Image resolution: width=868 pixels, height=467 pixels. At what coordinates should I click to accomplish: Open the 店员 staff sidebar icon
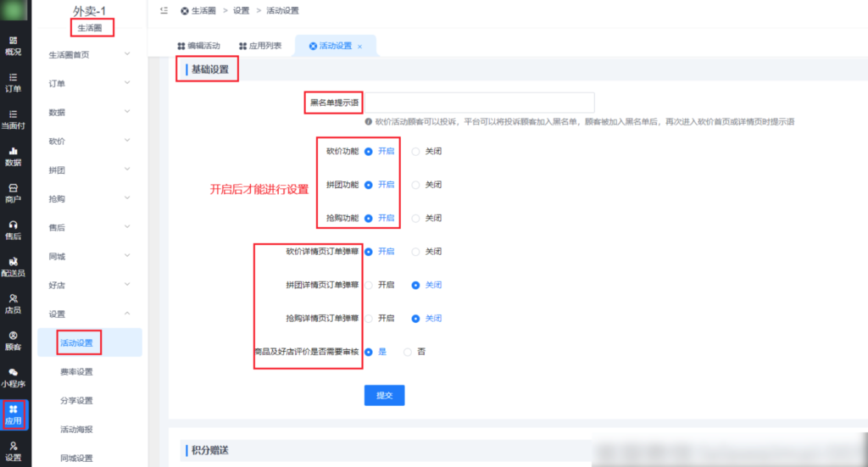pyautogui.click(x=14, y=303)
